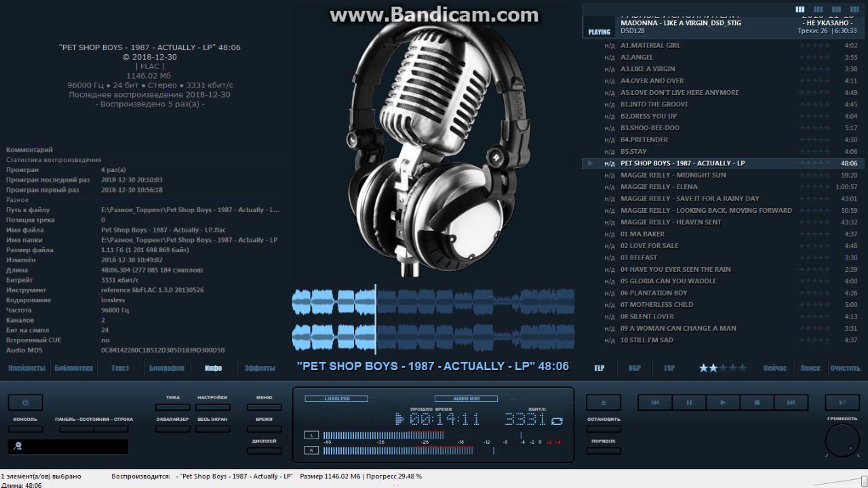Viewport: 868px width, 488px height.
Task: Switch to the ESP panel tab
Action: [669, 368]
